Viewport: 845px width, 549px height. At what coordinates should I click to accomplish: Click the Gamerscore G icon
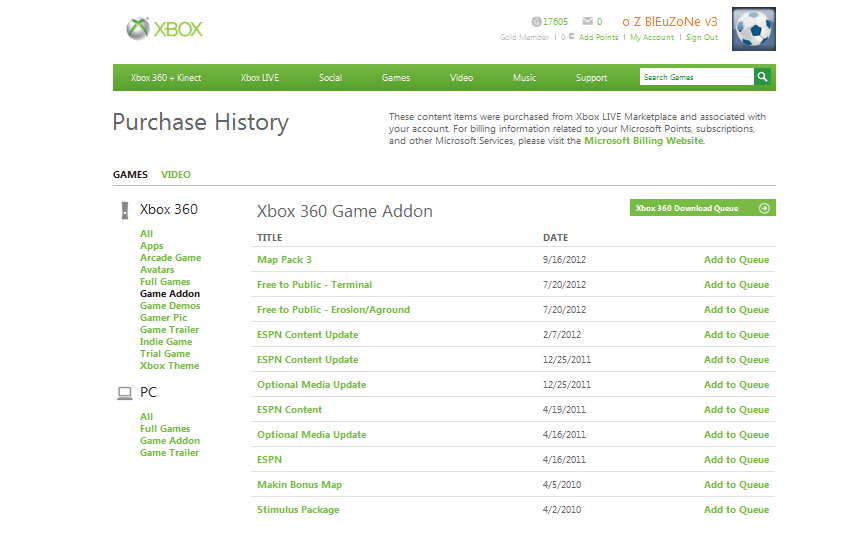tap(536, 21)
